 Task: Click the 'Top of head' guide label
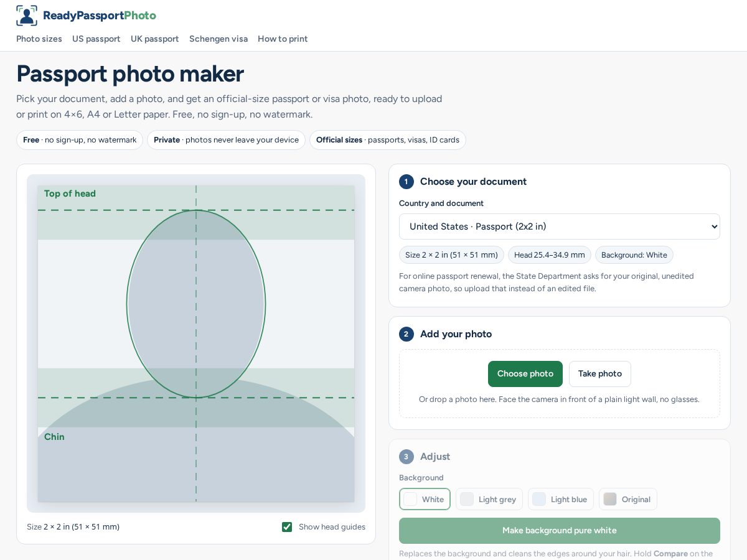tap(70, 194)
